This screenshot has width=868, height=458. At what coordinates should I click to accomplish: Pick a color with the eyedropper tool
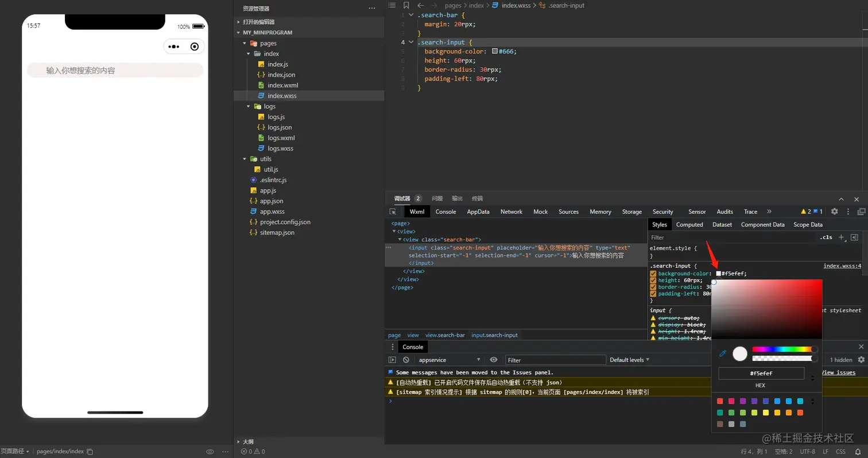click(x=723, y=353)
